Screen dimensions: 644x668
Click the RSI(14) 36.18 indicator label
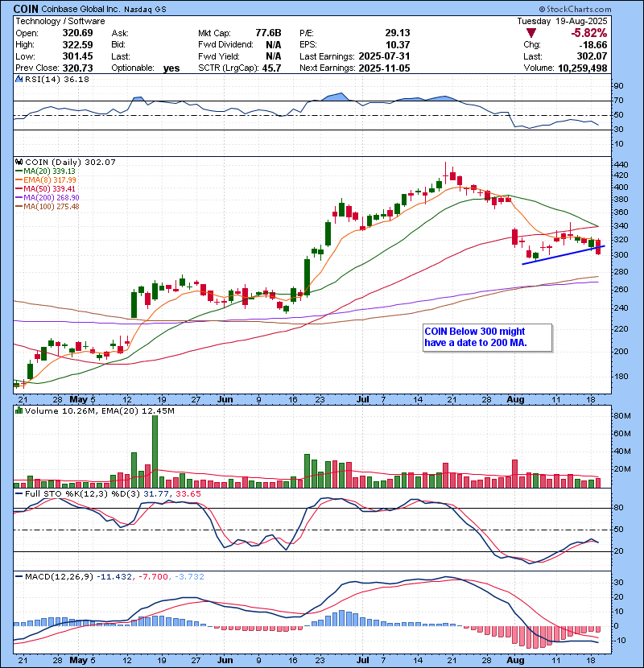pyautogui.click(x=57, y=79)
